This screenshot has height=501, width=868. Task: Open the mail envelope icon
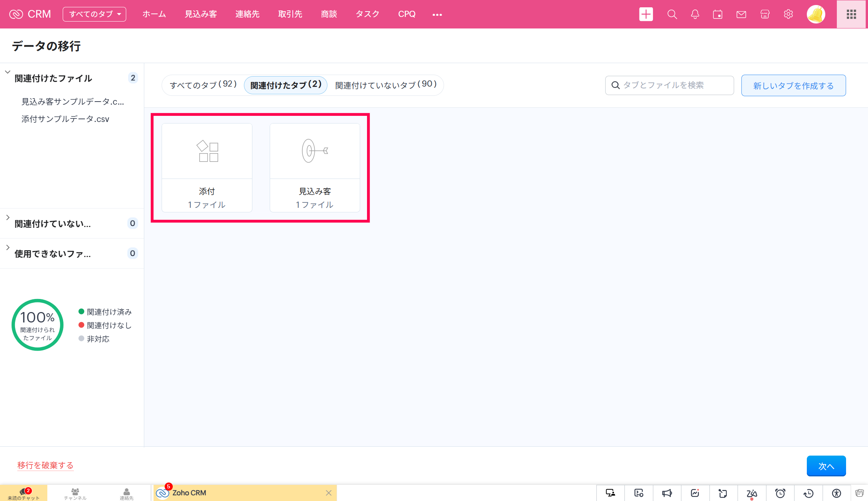pyautogui.click(x=741, y=14)
